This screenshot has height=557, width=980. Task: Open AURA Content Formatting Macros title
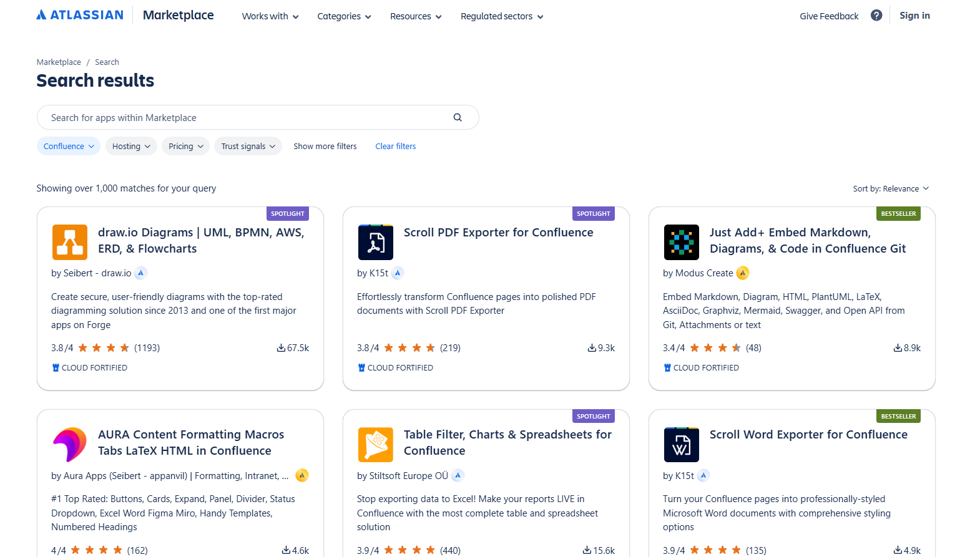pyautogui.click(x=191, y=442)
